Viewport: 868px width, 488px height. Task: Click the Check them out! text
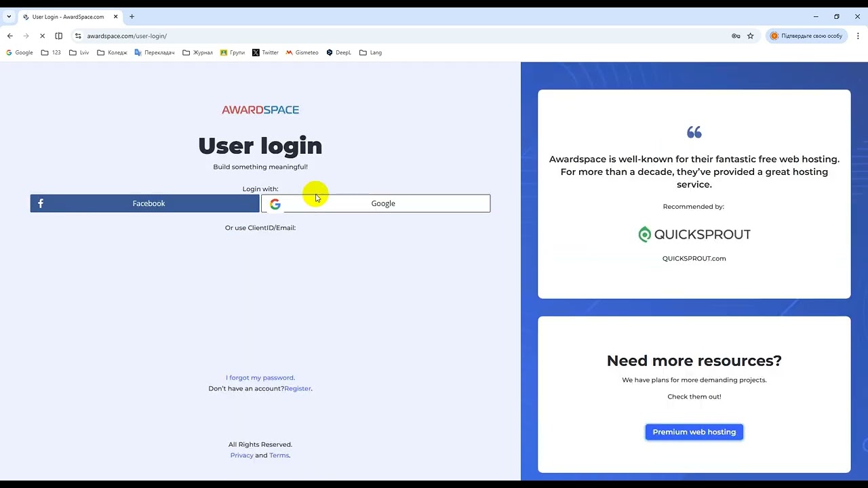[694, 396]
